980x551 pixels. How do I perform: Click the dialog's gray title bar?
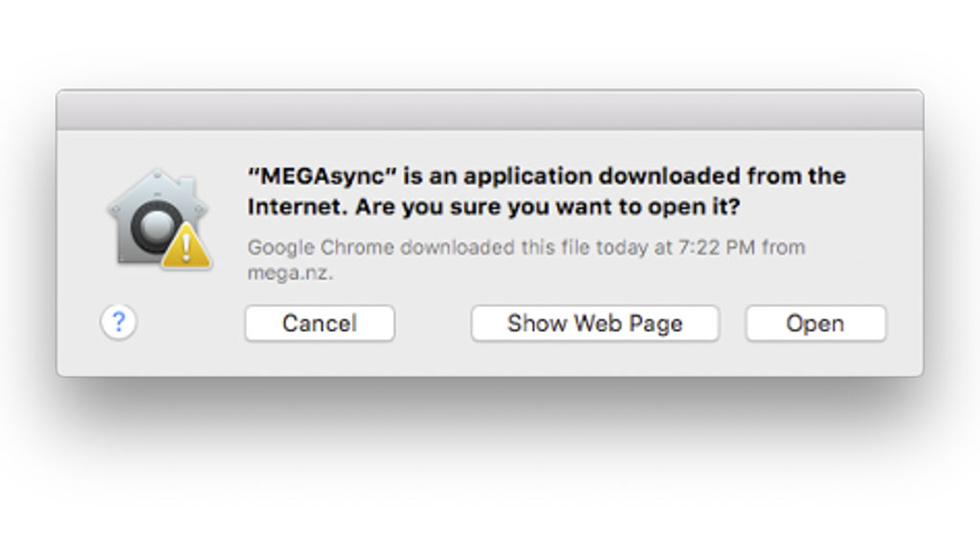click(x=490, y=110)
